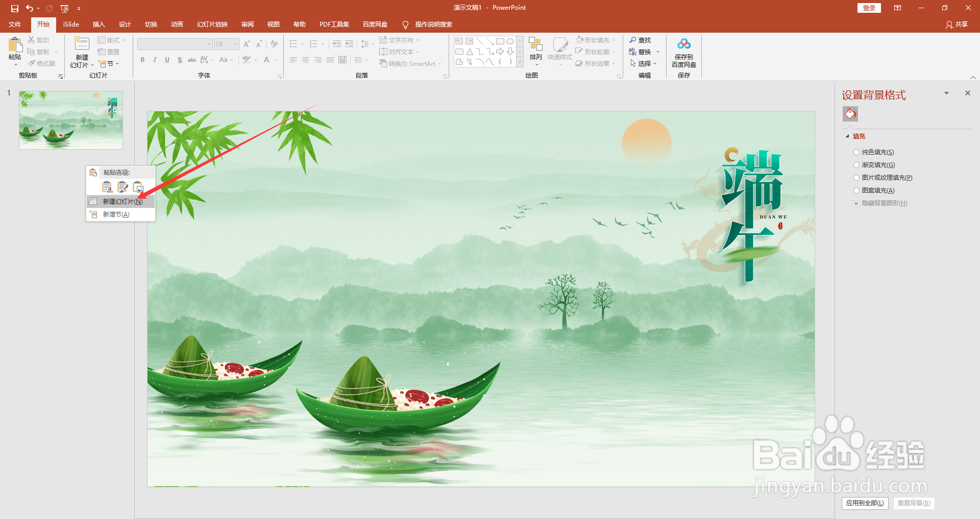Switch to the 幻灯片放映 tab

point(212,25)
